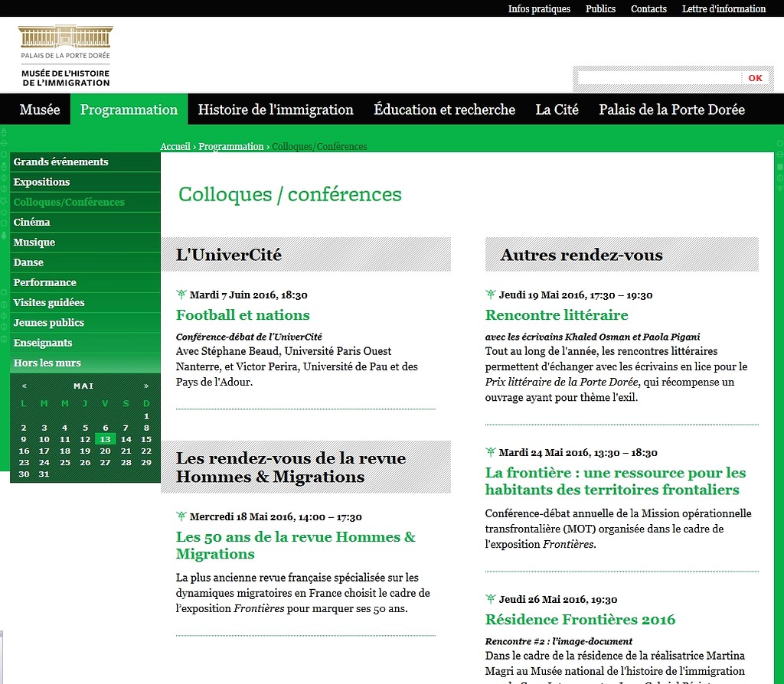The width and height of the screenshot is (784, 684).
Task: Click the OK search button
Action: pyautogui.click(x=755, y=78)
